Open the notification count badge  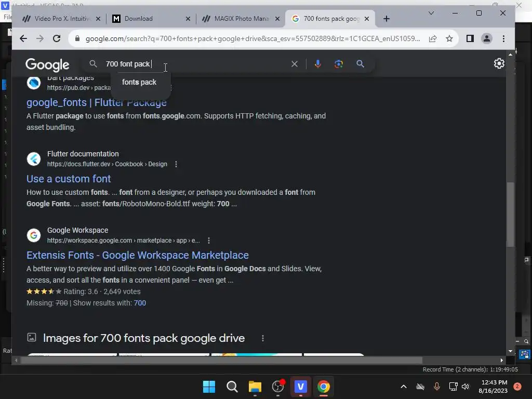[x=517, y=387]
